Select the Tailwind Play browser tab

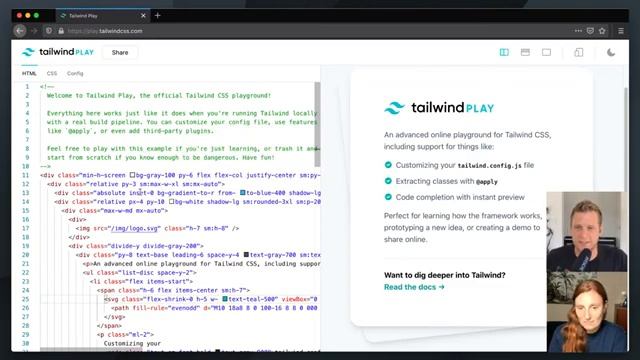click(102, 16)
